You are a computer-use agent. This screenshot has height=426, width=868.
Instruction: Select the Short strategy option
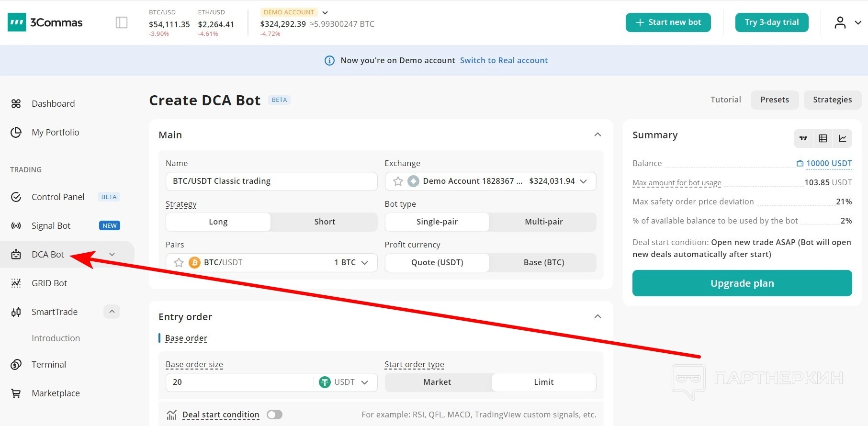point(324,222)
